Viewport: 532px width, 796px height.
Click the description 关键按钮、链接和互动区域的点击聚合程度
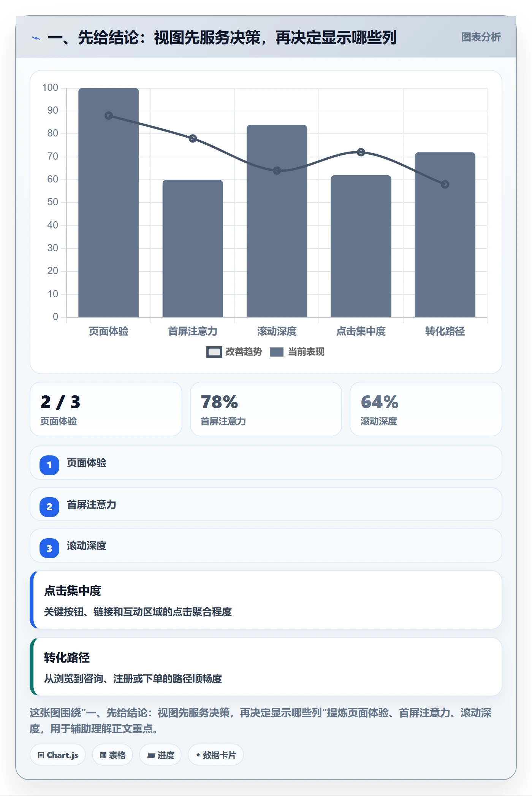[x=138, y=612]
